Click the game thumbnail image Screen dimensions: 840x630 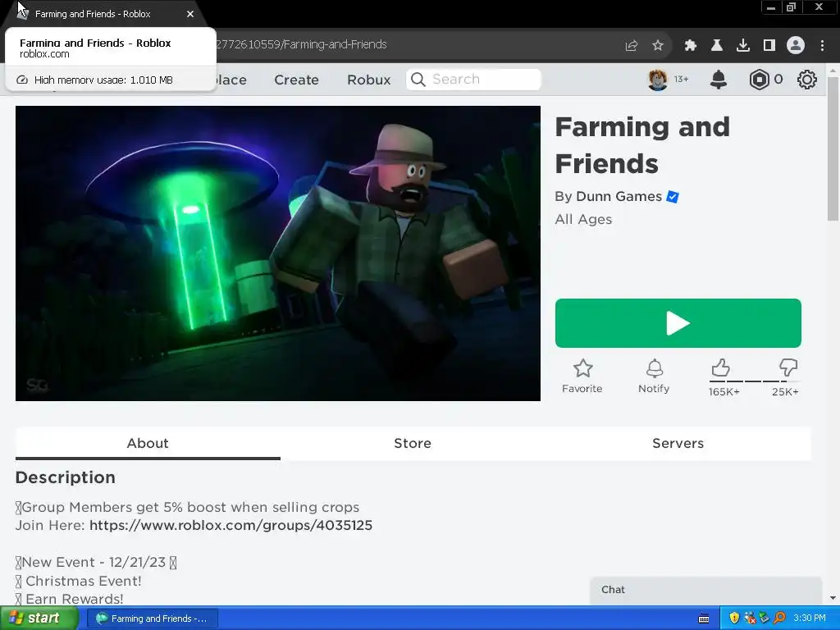(278, 253)
